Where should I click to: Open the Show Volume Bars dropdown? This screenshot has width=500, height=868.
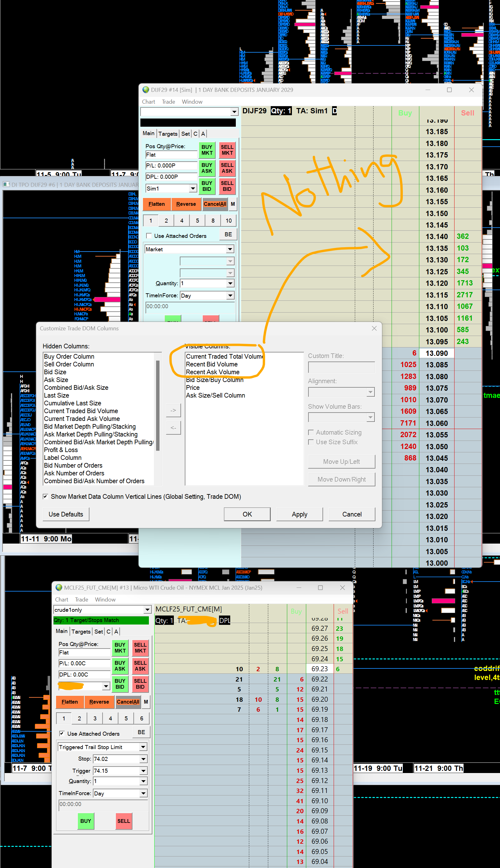coord(370,417)
